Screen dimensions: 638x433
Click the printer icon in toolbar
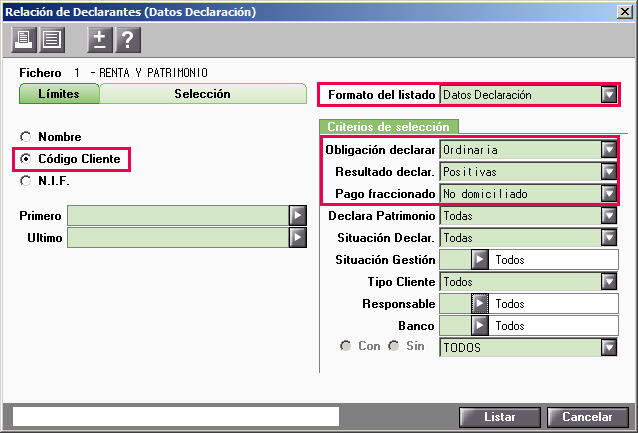[x=22, y=39]
